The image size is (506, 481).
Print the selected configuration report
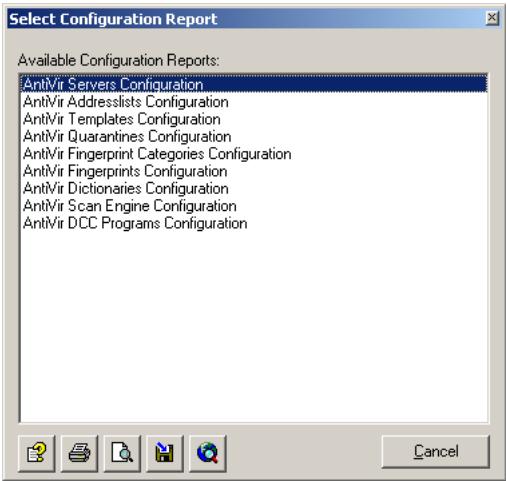click(79, 453)
